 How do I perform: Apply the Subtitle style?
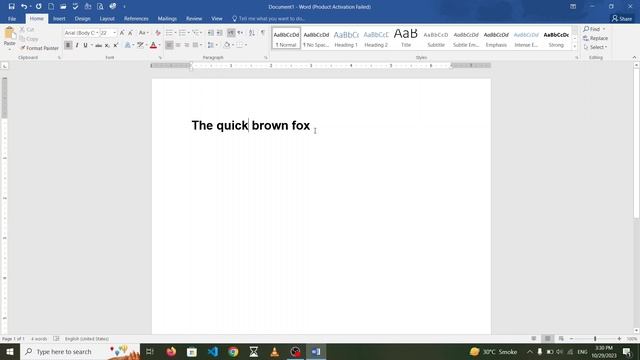click(436, 38)
